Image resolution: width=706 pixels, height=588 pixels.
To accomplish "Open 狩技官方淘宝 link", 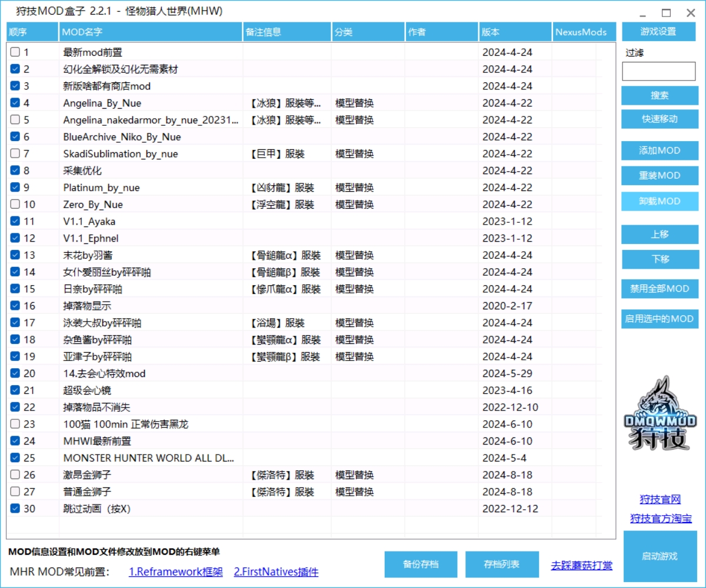I will (x=661, y=518).
